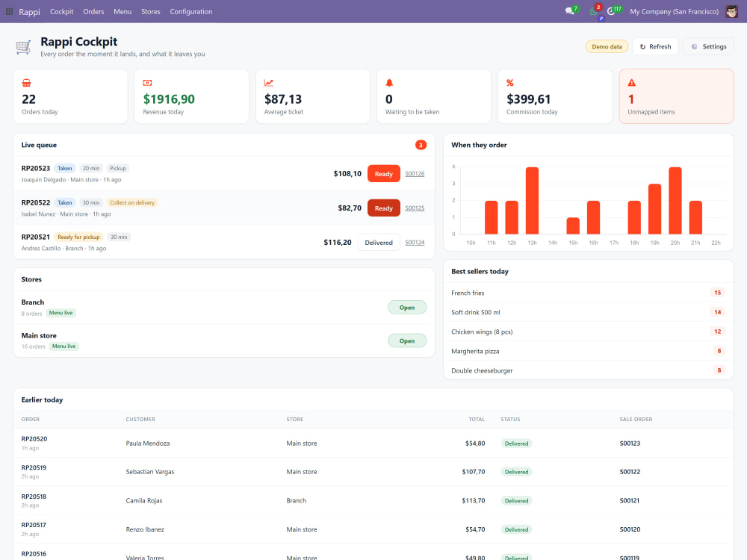Open the WhatsApp messages icon
The width and height of the screenshot is (747, 560).
594,11
